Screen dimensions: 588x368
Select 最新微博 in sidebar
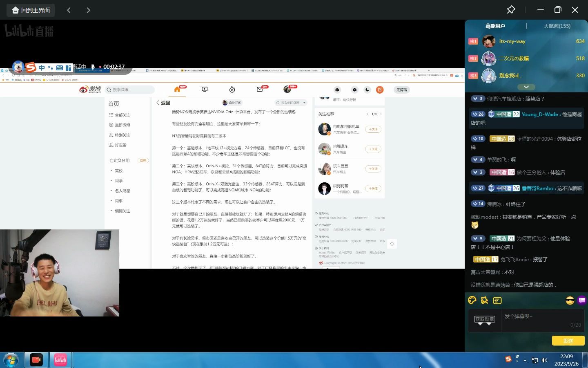pos(120,125)
